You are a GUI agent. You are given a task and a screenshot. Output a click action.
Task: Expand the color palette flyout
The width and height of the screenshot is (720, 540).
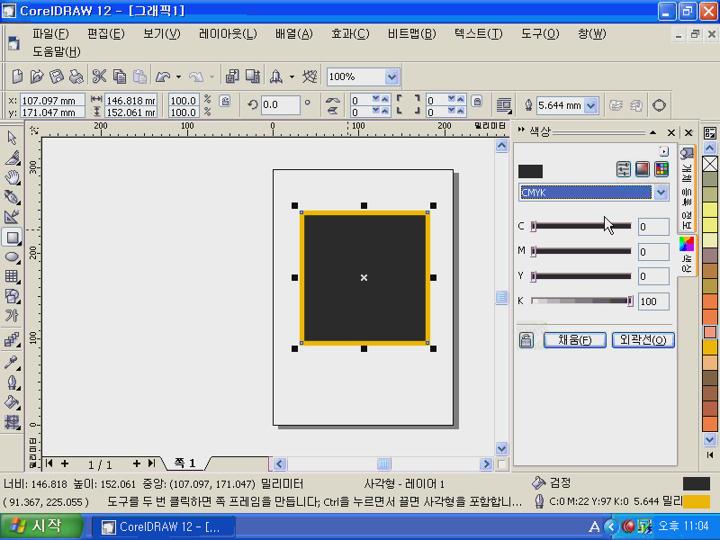click(709, 455)
